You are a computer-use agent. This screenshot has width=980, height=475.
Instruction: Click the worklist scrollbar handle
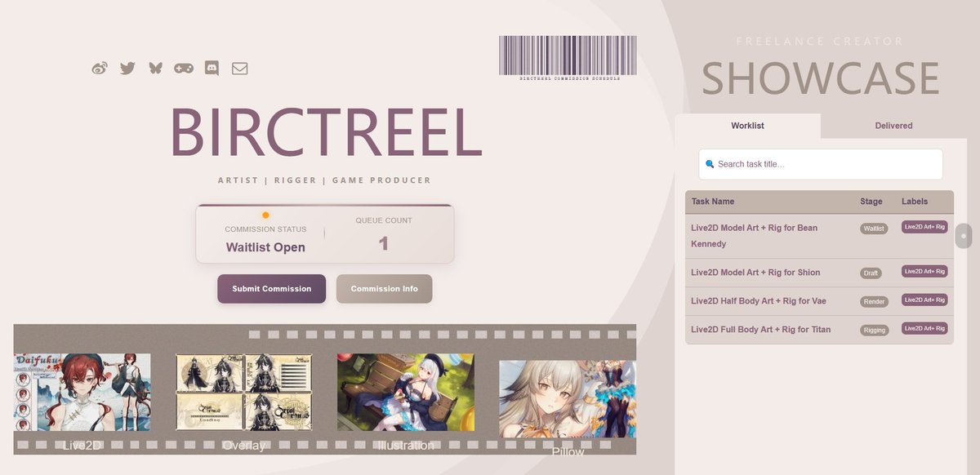(964, 236)
